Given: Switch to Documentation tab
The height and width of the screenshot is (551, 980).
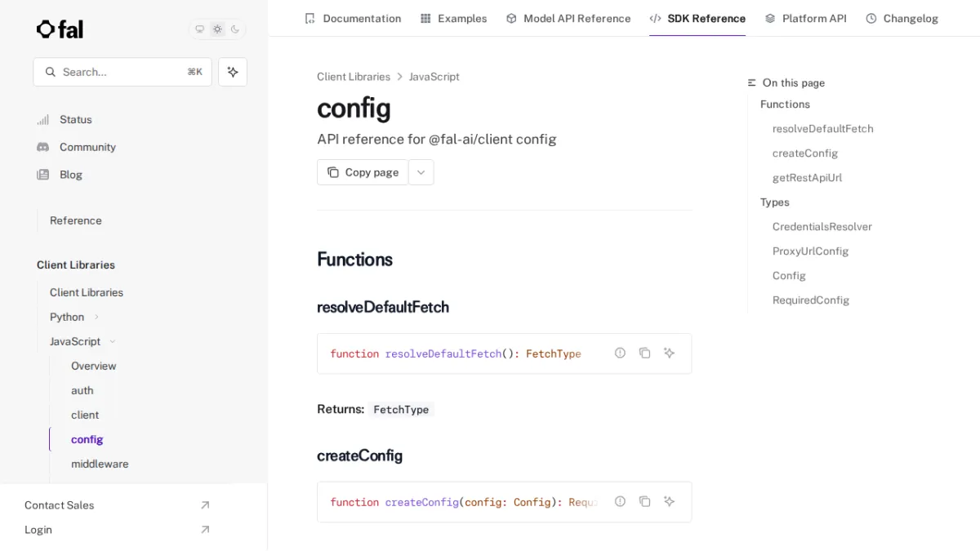Looking at the screenshot, I should click(x=353, y=18).
